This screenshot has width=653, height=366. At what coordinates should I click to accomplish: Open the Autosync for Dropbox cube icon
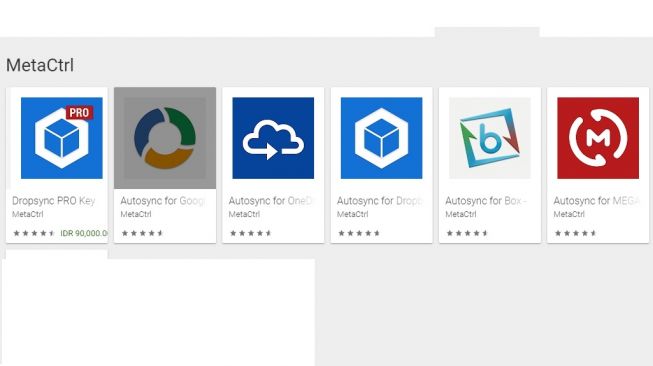[x=381, y=138]
